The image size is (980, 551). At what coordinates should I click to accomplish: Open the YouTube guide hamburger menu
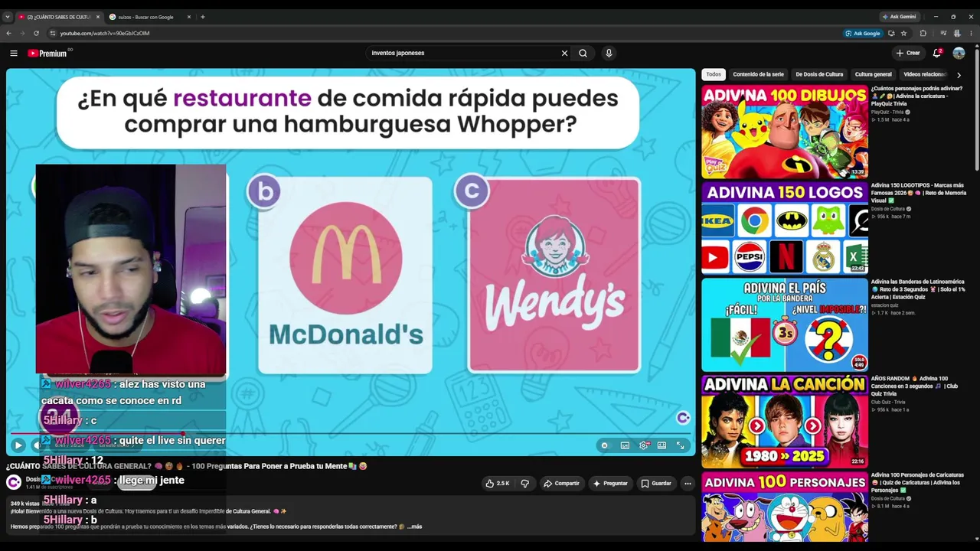point(14,53)
